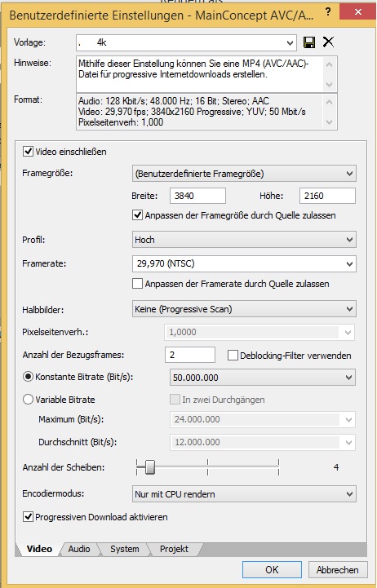Click text 'Audio: 128 Kbit/s' in Format box
377x588 pixels.
coord(112,101)
